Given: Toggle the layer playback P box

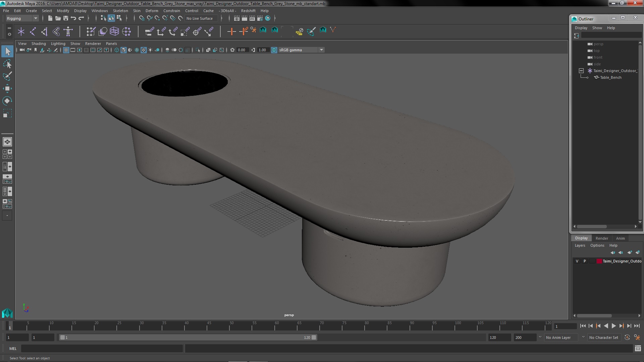Looking at the screenshot, I should coord(585,261).
